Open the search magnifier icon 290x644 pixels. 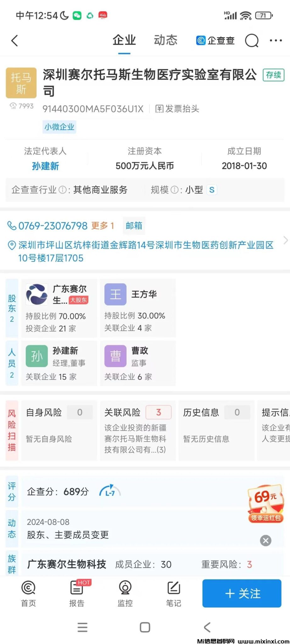(x=252, y=41)
